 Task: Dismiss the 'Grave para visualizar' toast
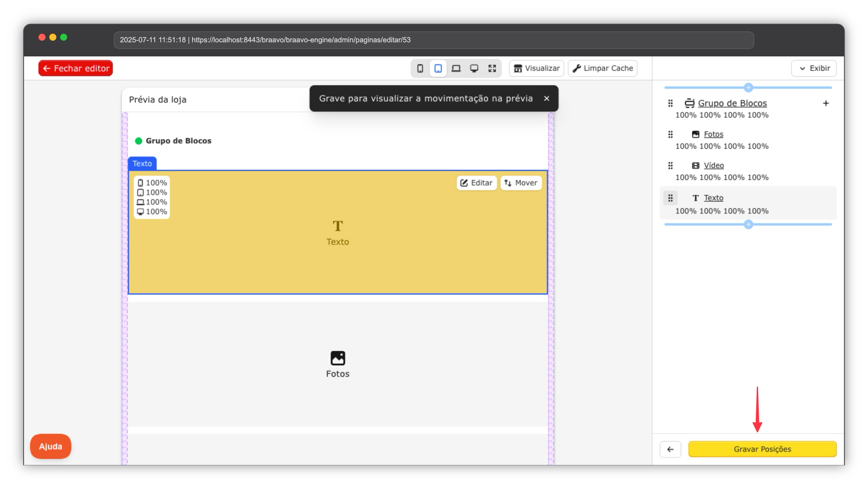point(547,98)
